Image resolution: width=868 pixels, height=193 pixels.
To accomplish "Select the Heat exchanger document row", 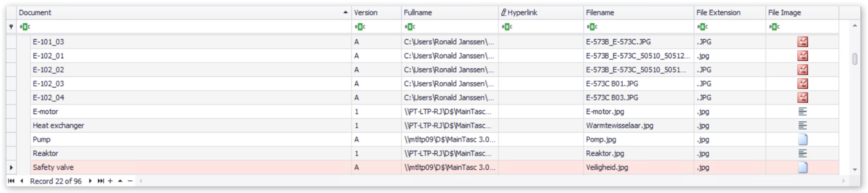I will tap(58, 125).
